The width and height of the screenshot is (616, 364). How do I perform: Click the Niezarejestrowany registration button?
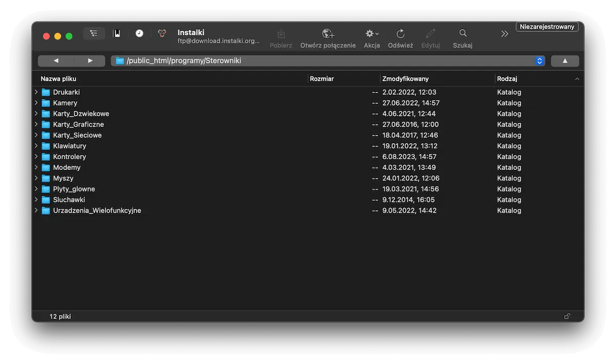point(547,26)
